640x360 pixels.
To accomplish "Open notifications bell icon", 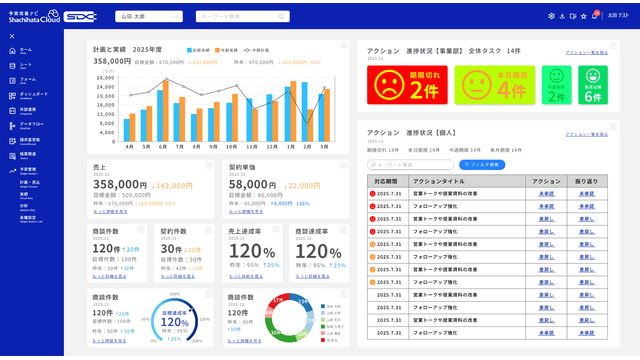I will (595, 16).
